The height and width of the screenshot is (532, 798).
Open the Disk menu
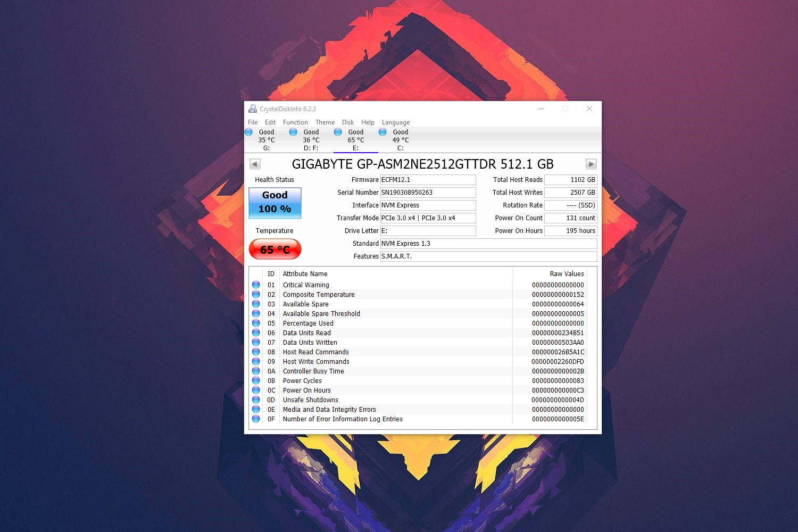[x=348, y=122]
